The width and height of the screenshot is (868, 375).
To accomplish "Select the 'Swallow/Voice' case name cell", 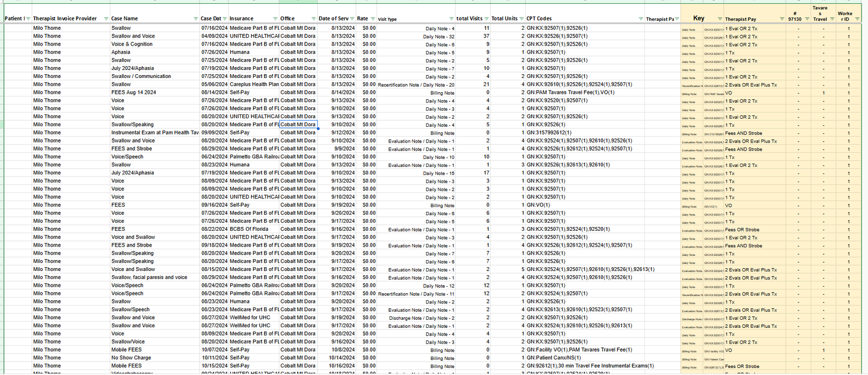I will (155, 342).
